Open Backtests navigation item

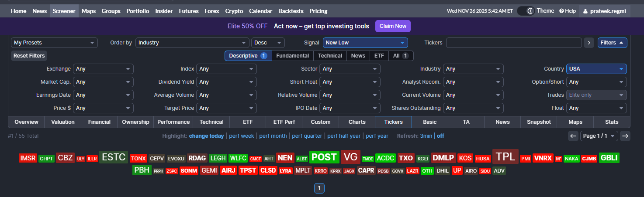click(x=291, y=11)
